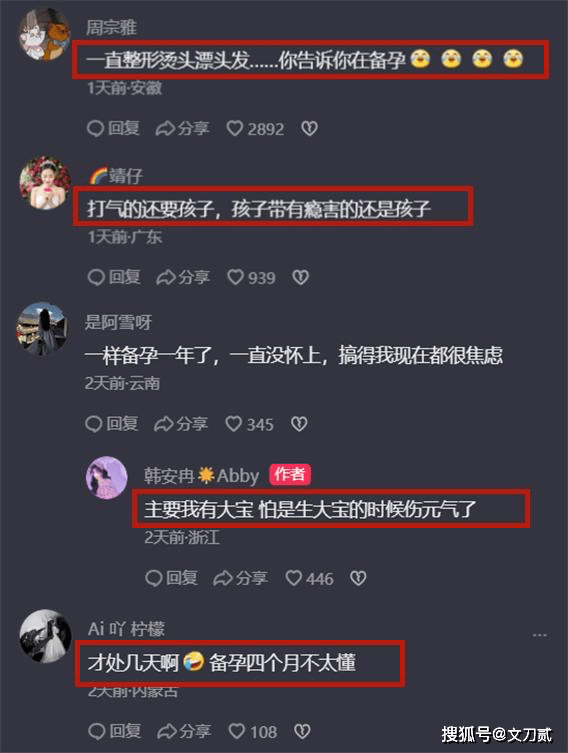568x753 pixels.
Task: Reply to 韩安冉 Abby's author comment
Action: click(171, 578)
